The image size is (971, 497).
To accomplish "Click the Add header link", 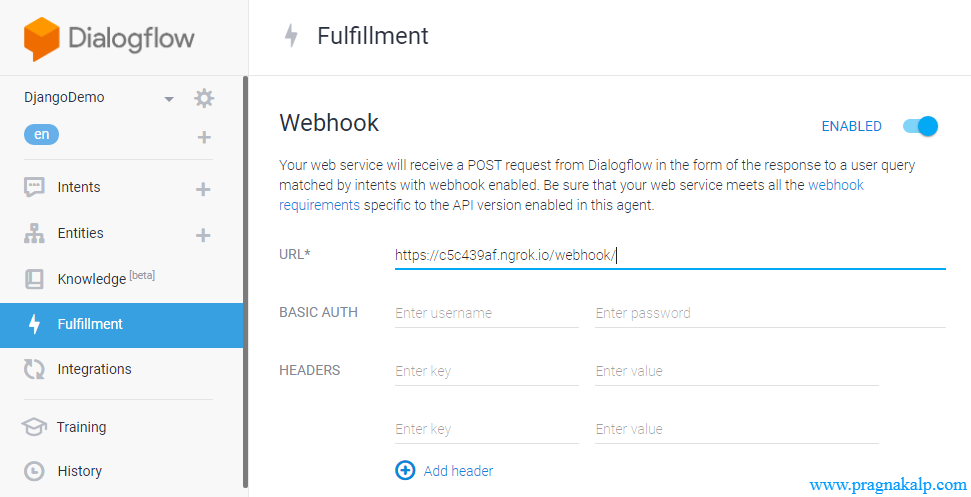I will click(458, 470).
